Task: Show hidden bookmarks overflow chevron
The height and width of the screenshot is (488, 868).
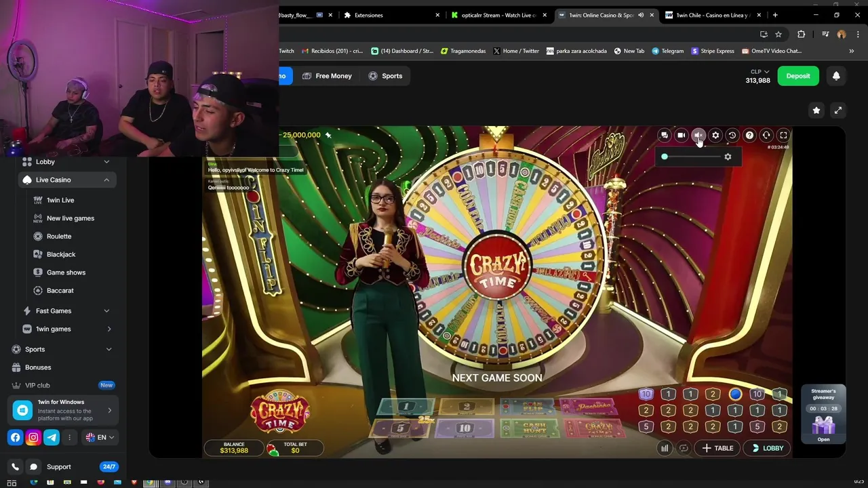Action: coord(851,51)
